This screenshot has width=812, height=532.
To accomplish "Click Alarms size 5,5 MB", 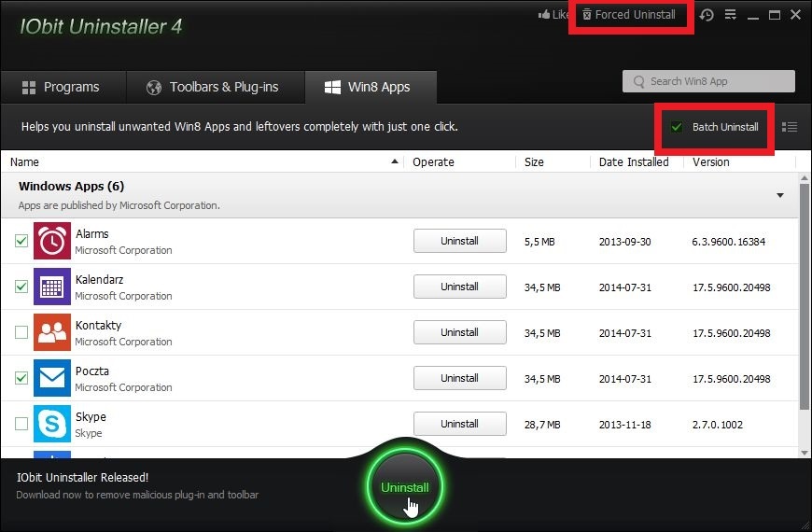I will click(539, 242).
